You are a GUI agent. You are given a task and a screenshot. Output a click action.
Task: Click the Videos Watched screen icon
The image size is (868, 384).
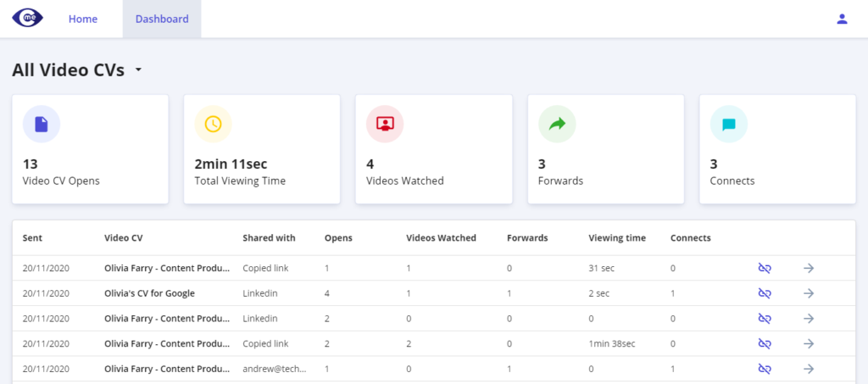click(386, 124)
